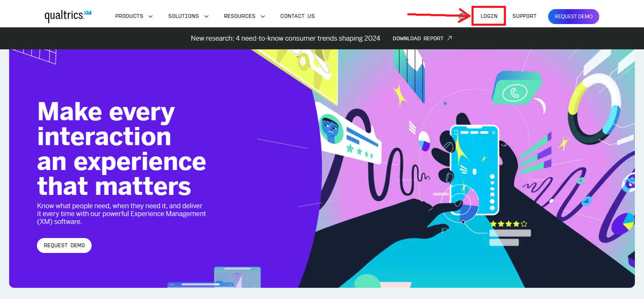Click the blue face avatar icon
Image resolution: width=644 pixels, height=299 pixels.
coord(331,128)
